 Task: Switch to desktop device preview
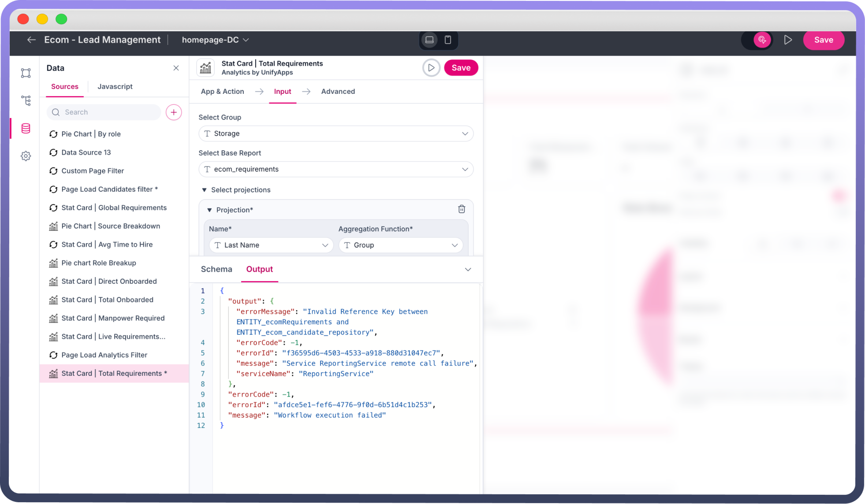click(429, 40)
